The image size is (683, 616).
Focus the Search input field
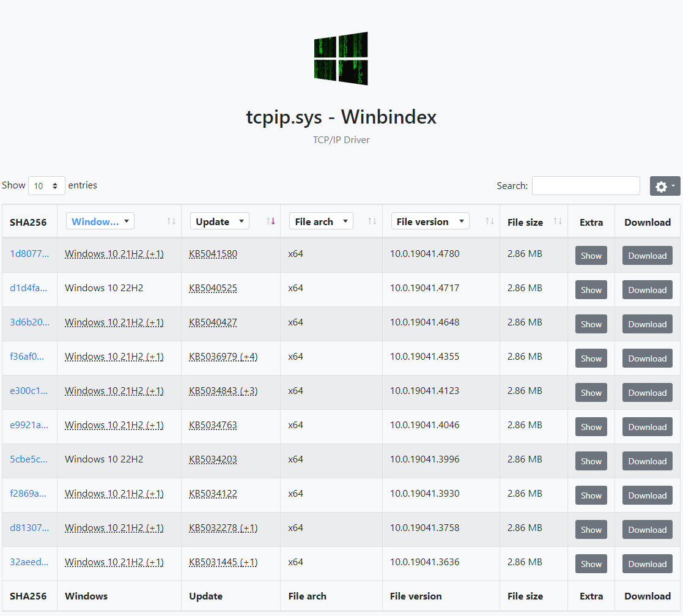point(585,186)
